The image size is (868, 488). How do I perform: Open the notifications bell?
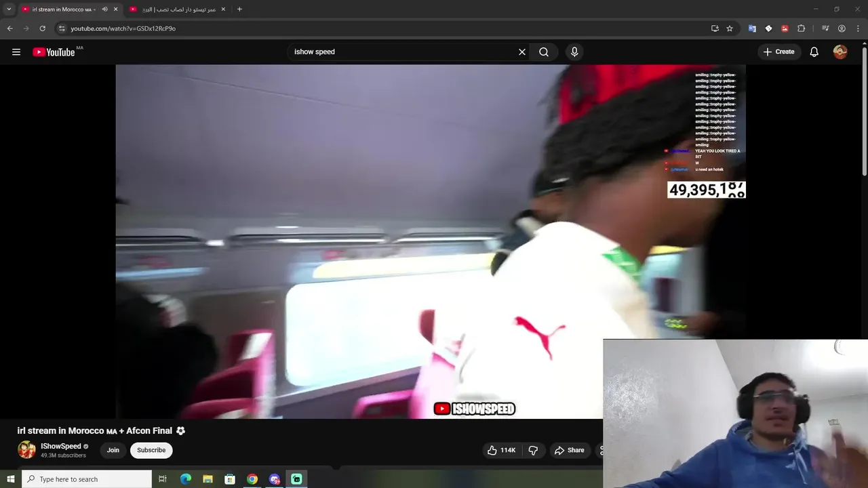(x=814, y=52)
